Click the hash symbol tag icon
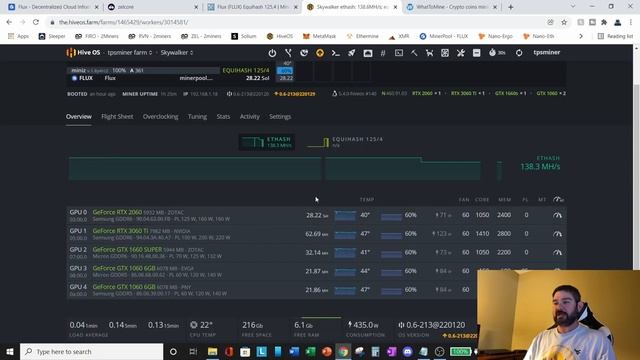Image resolution: width=640 pixels, height=360 pixels. [383, 53]
